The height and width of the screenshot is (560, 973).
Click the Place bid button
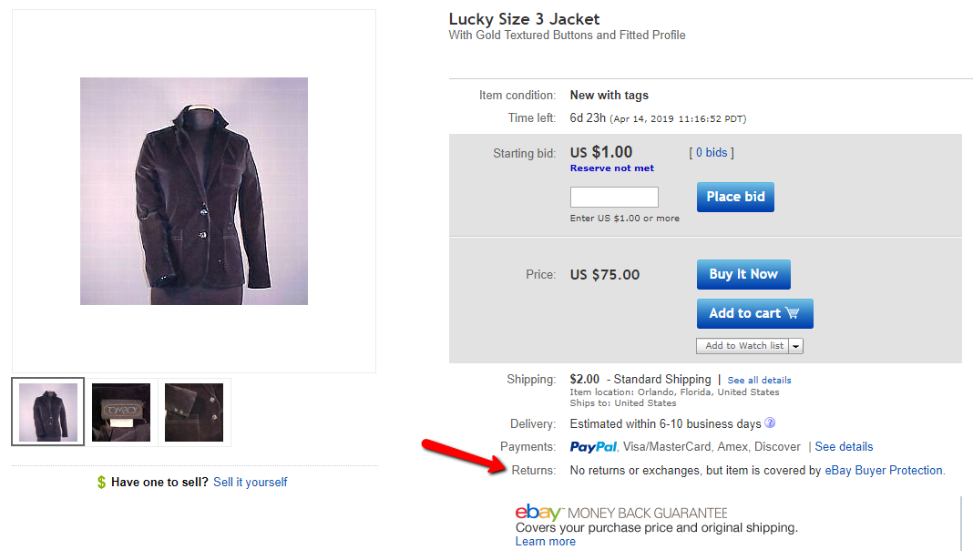click(735, 197)
